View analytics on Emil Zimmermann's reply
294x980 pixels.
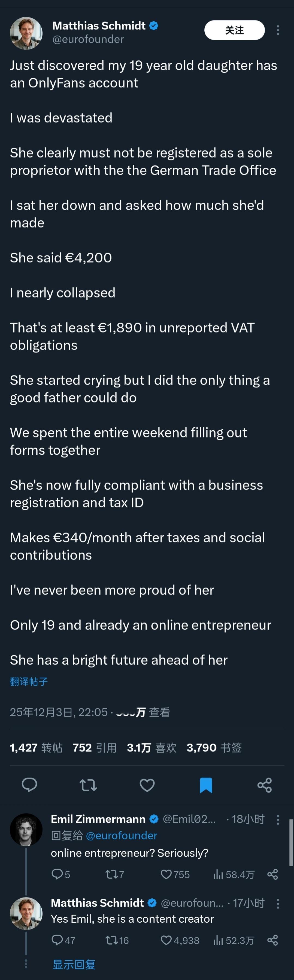click(234, 874)
